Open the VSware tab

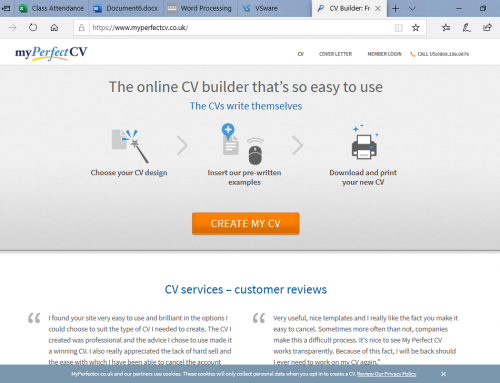pos(274,8)
